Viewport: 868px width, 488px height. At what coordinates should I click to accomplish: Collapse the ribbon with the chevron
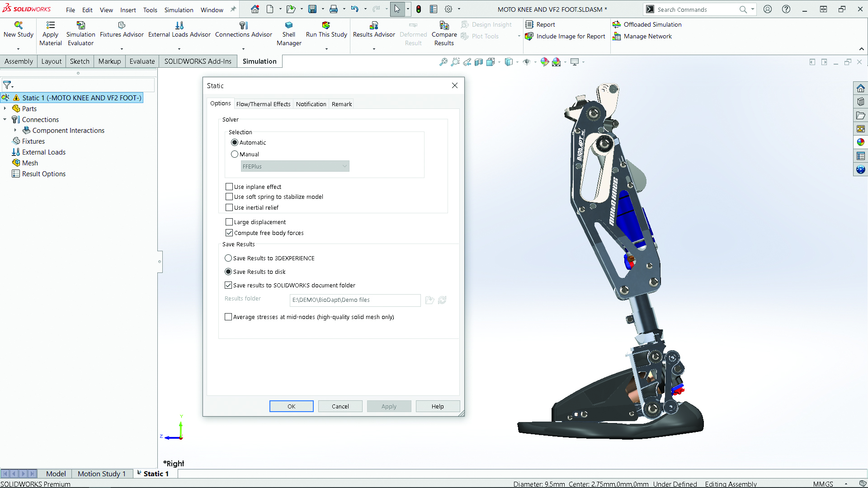862,49
